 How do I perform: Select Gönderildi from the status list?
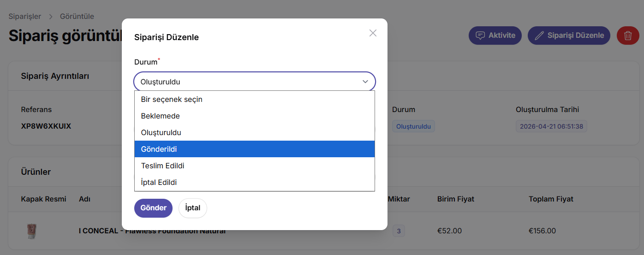pyautogui.click(x=255, y=149)
